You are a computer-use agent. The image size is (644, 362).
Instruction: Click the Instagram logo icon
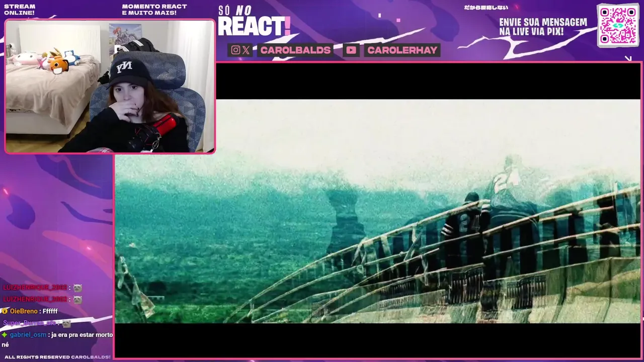point(235,50)
